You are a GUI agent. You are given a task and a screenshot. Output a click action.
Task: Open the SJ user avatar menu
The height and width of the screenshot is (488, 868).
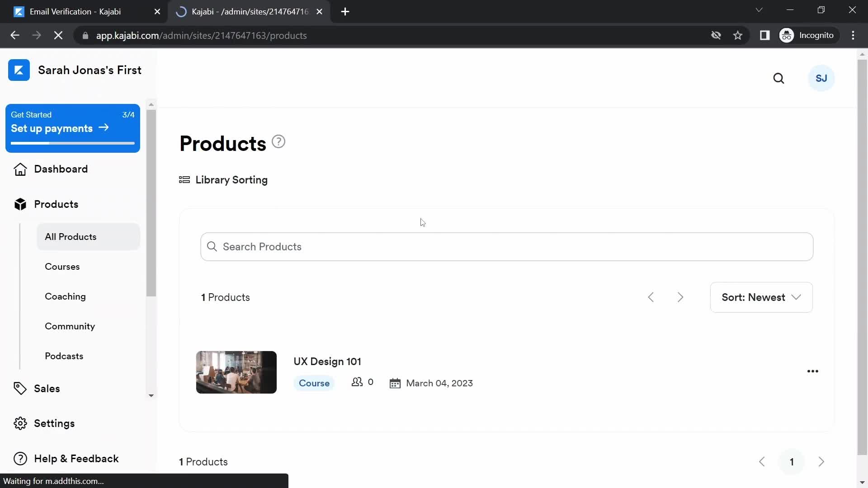click(x=821, y=78)
